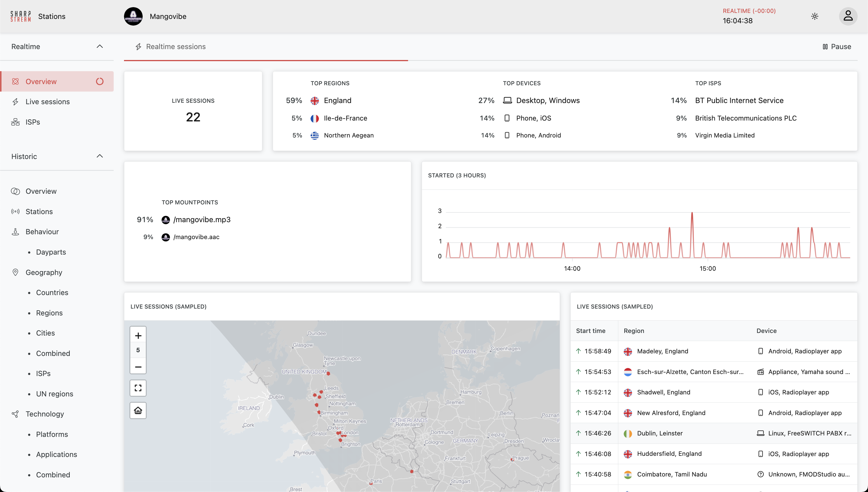868x492 pixels.
Task: Open the user account profile icon
Action: [848, 16]
